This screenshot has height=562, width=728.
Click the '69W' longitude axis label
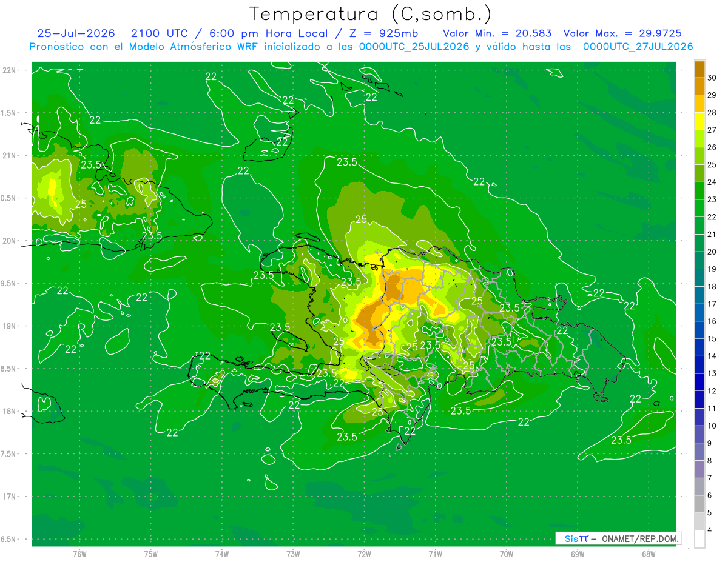[x=577, y=554]
